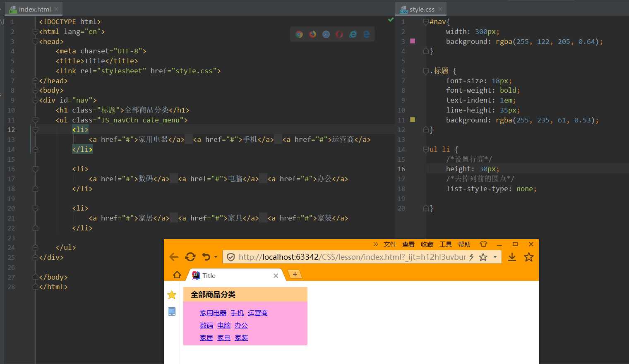This screenshot has width=629, height=364.
Task: Open page in Firefox from browser popup
Action: [x=313, y=34]
